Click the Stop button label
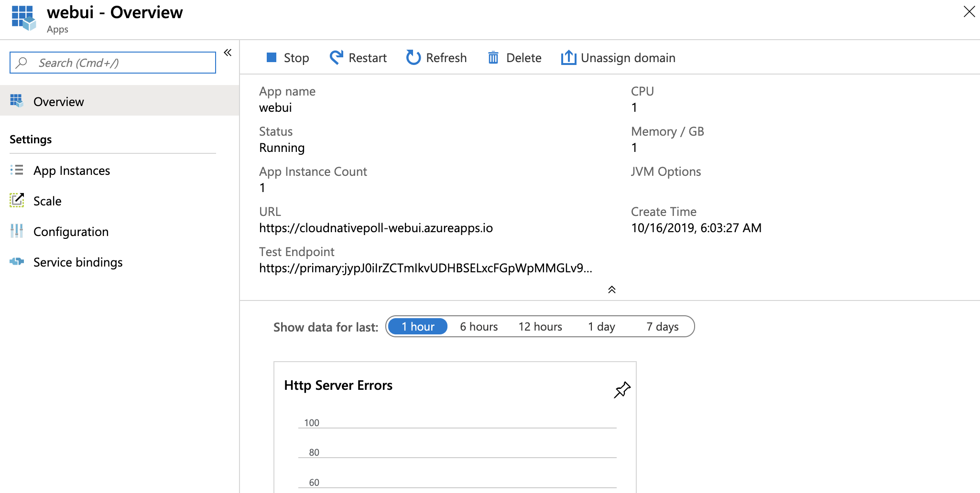Screen dimensions: 980x493 pos(296,58)
